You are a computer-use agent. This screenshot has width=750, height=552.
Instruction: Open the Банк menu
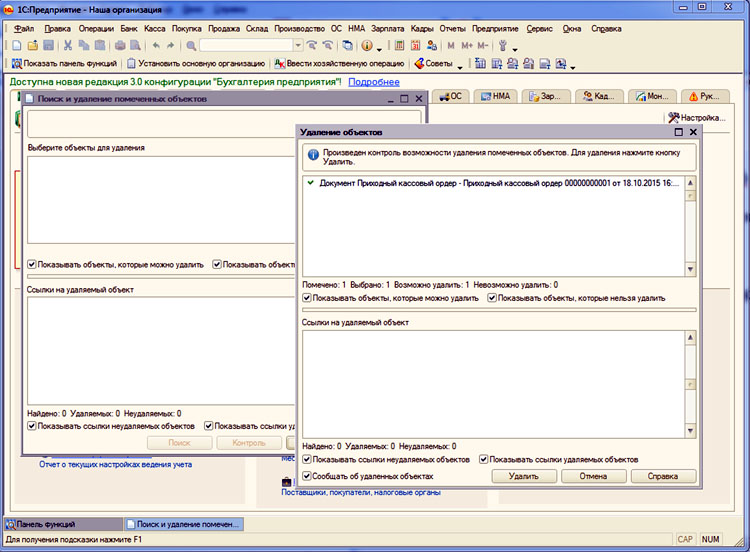129,29
